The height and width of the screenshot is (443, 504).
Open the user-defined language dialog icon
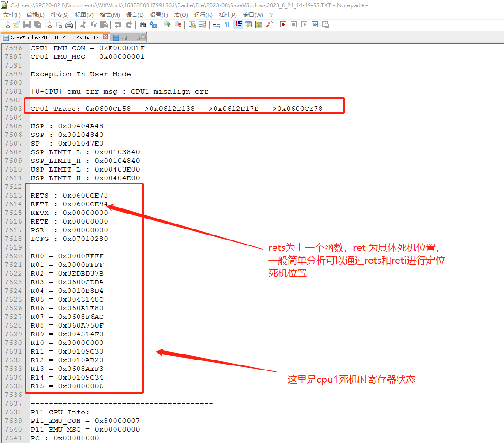248,25
